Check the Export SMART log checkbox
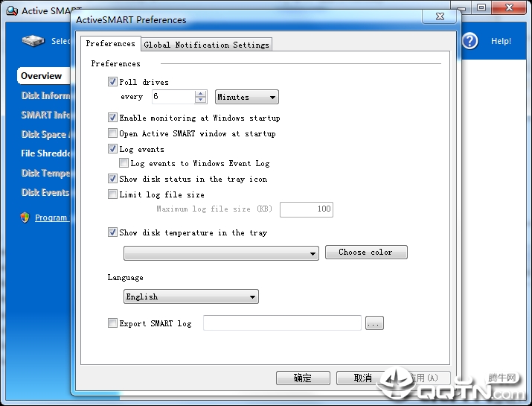 [112, 323]
